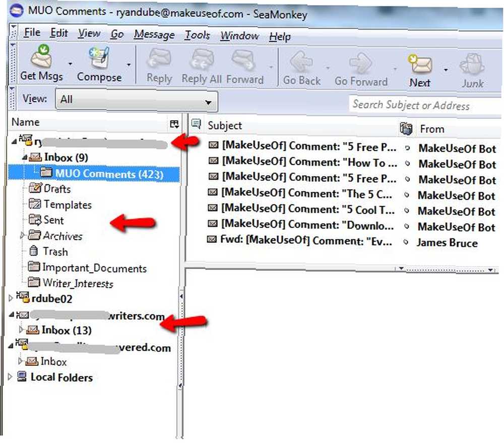Expand the Inbox (13) folder
The height and width of the screenshot is (446, 504).
point(21,330)
